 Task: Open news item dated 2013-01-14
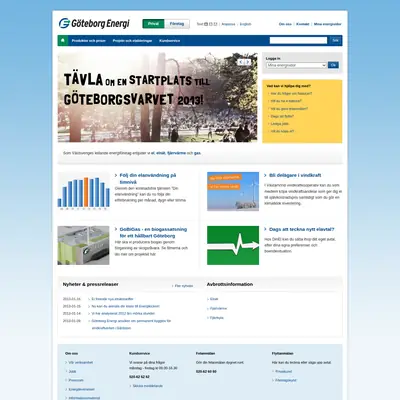(123, 313)
